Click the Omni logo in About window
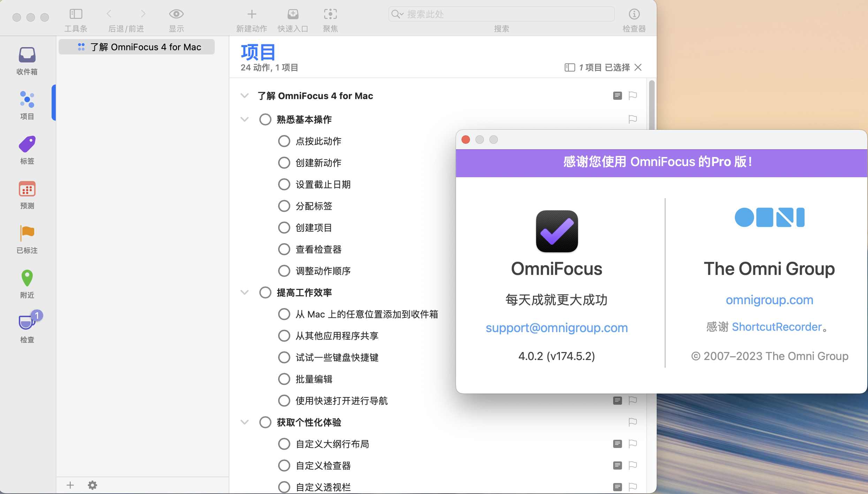The width and height of the screenshot is (868, 494). point(769,217)
